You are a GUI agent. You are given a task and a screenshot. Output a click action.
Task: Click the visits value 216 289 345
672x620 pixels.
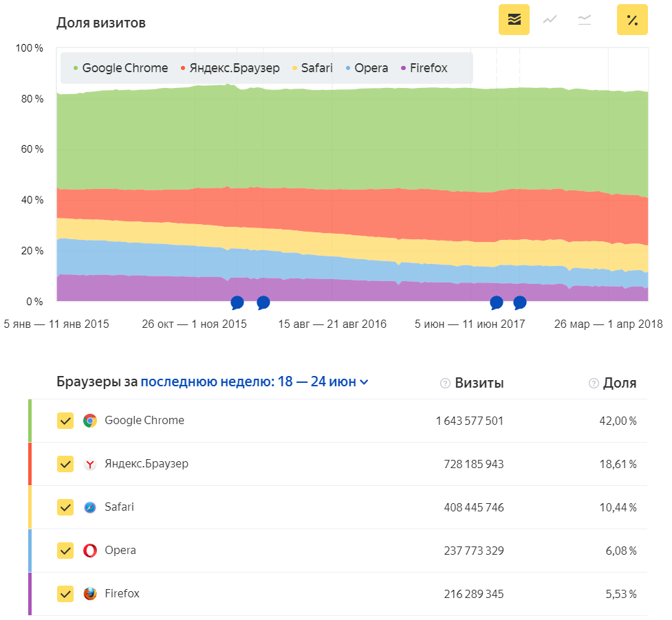[x=474, y=594]
